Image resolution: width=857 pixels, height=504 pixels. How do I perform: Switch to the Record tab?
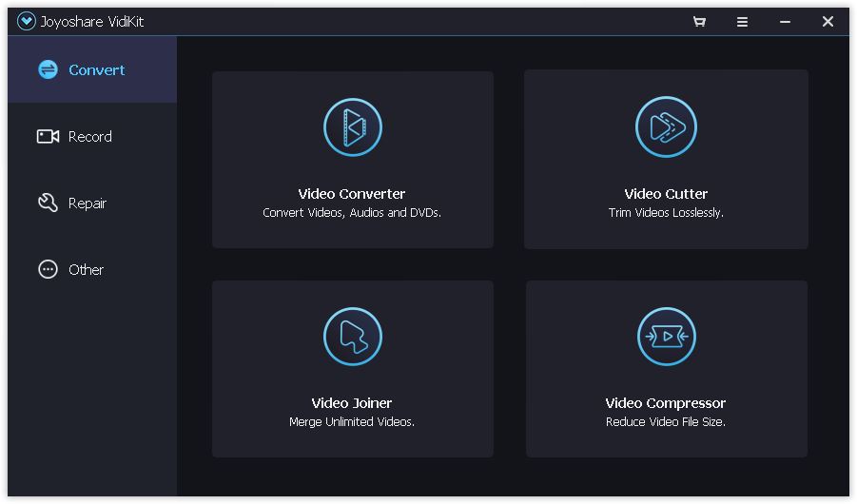click(x=92, y=136)
